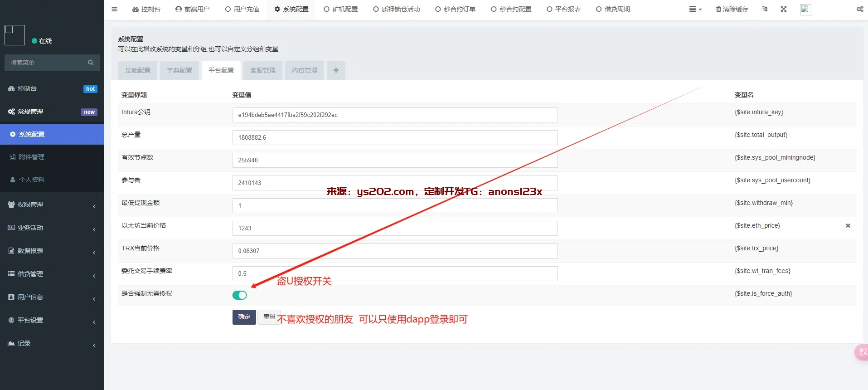
Task: Open the list dropdown menu in top bar
Action: pos(695,9)
